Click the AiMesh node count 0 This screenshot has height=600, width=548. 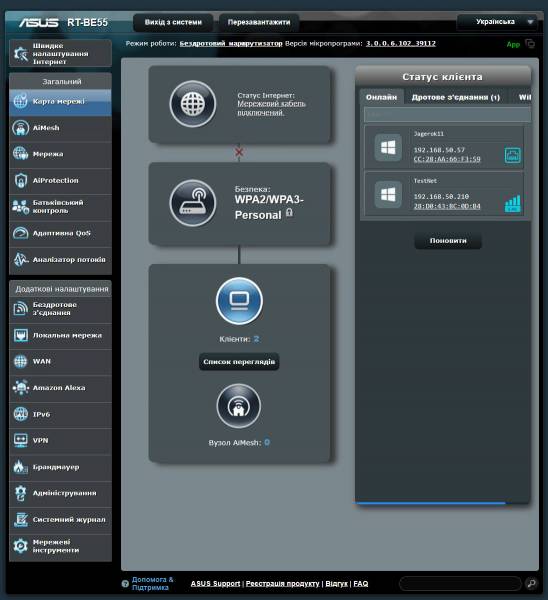(x=267, y=442)
